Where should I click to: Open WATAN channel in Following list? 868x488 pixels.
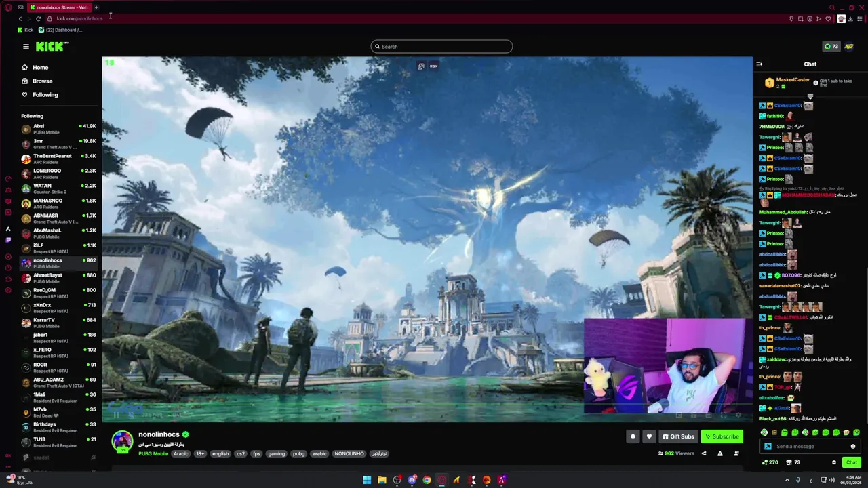pyautogui.click(x=58, y=188)
